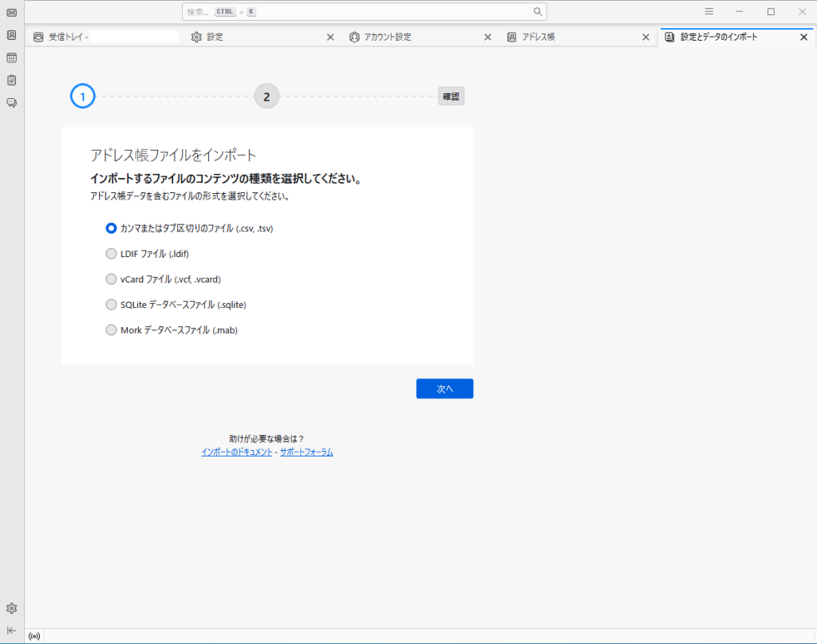Click the search field at top

coord(359,12)
